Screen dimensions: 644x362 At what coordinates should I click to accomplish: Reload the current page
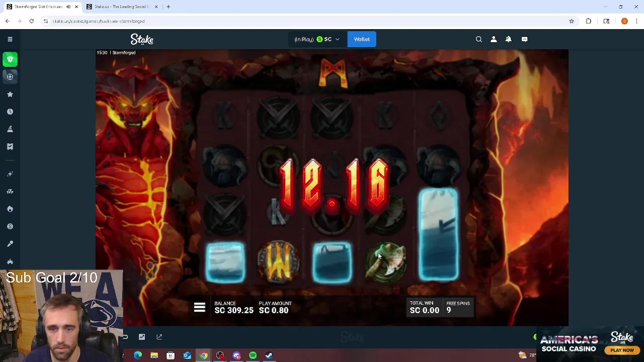tap(32, 21)
